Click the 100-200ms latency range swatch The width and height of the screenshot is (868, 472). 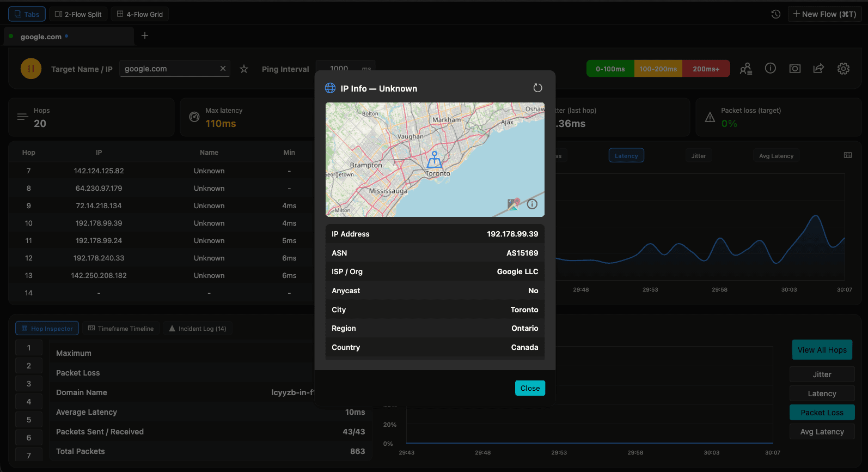tap(658, 69)
